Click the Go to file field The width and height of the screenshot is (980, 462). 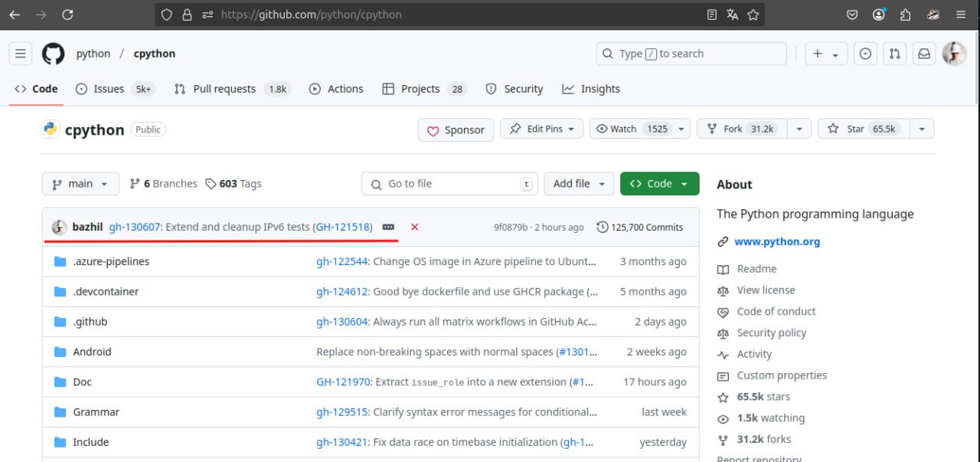coord(450,184)
